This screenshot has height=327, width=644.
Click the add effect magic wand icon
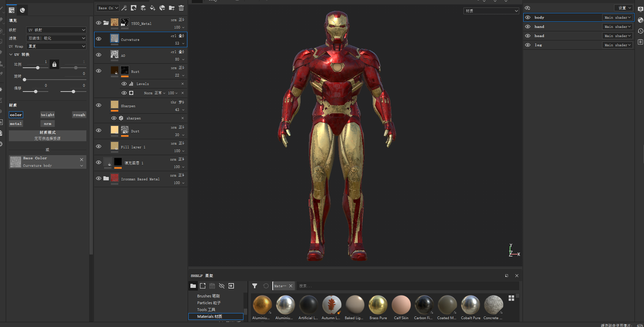[x=124, y=8]
